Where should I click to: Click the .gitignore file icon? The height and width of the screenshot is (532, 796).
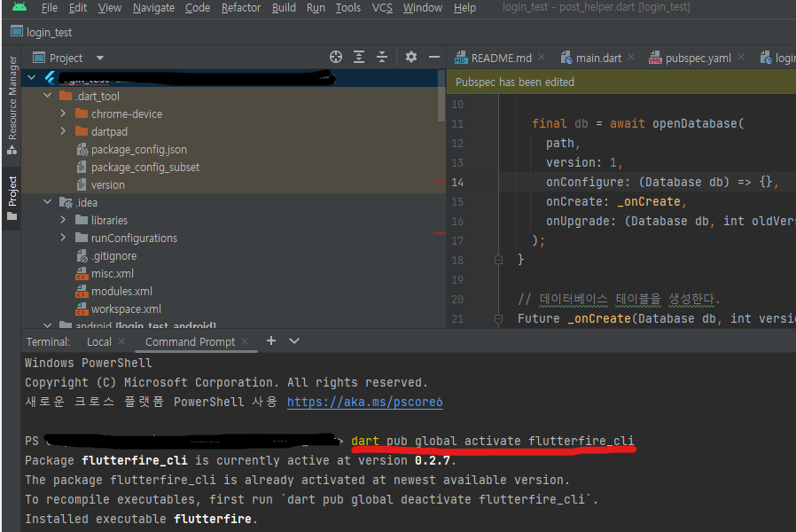click(x=82, y=256)
